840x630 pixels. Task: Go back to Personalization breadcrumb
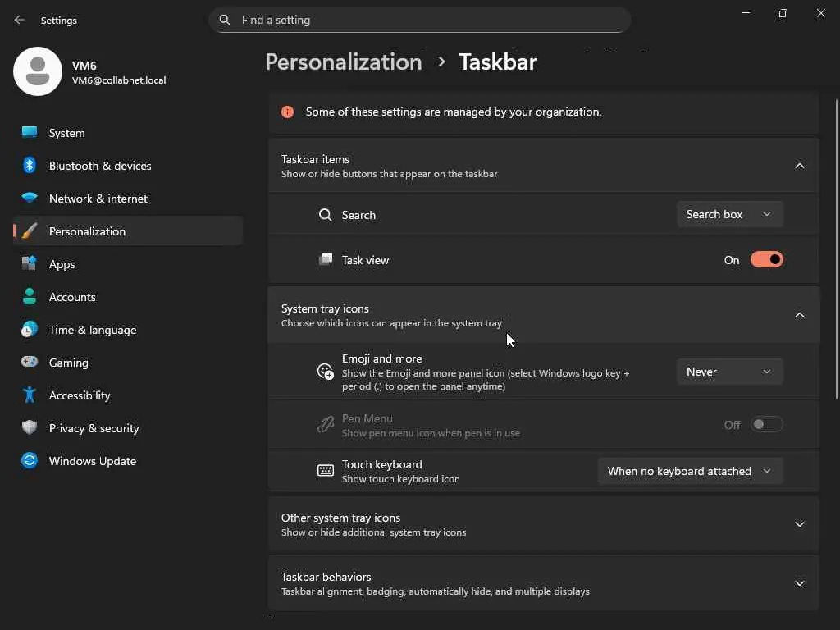click(x=344, y=62)
